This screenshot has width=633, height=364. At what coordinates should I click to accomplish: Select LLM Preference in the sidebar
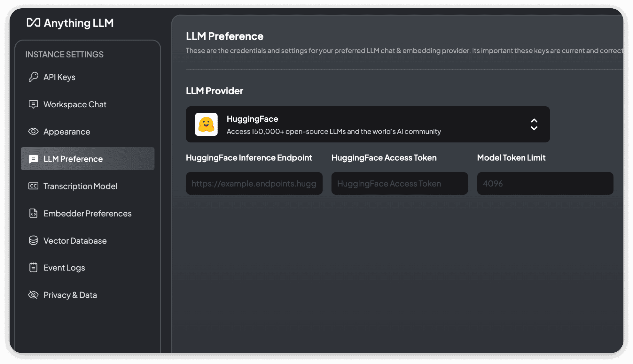pyautogui.click(x=88, y=159)
